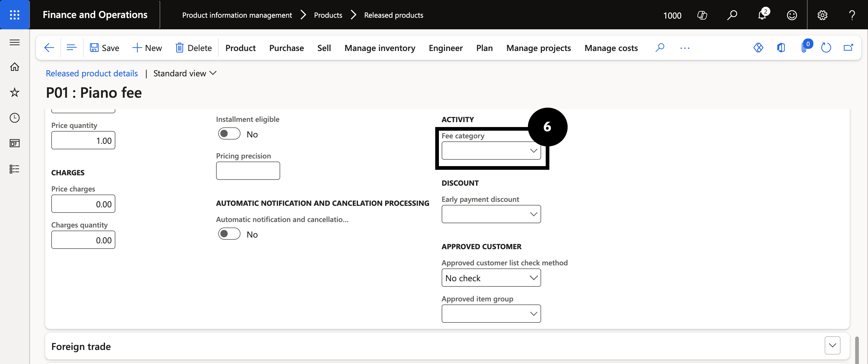868x364 pixels.
Task: Click the global search magnifier in the top bar
Action: click(x=732, y=15)
